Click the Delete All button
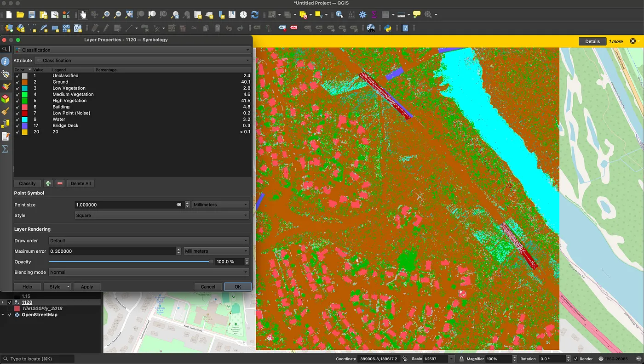Screen dimensions: 644x364 (80, 183)
